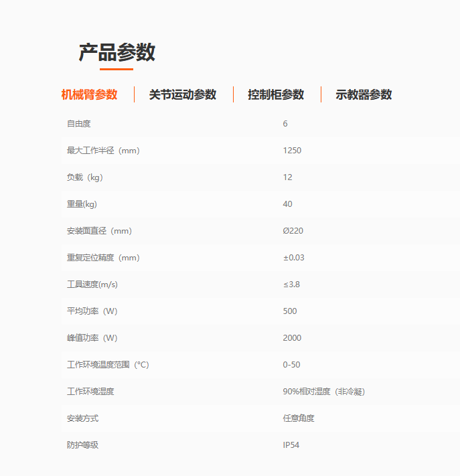Show the 示教器参数 tab
Image resolution: width=460 pixels, height=476 pixels.
tap(364, 94)
